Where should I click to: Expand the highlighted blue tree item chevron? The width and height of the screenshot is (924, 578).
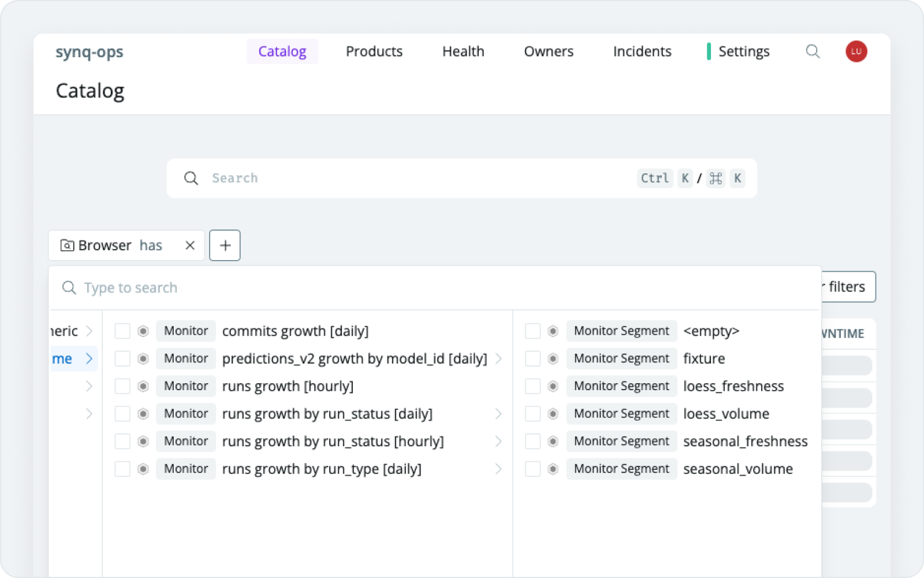[x=90, y=358]
